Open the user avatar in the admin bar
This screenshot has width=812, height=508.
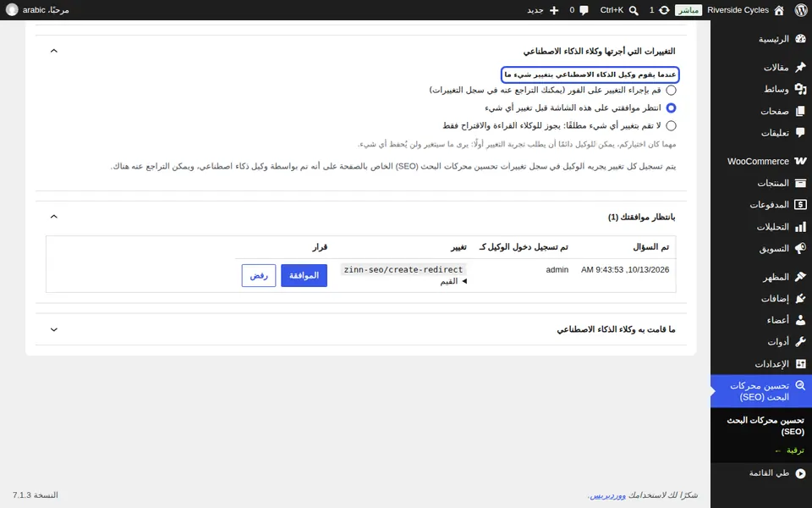pyautogui.click(x=12, y=10)
